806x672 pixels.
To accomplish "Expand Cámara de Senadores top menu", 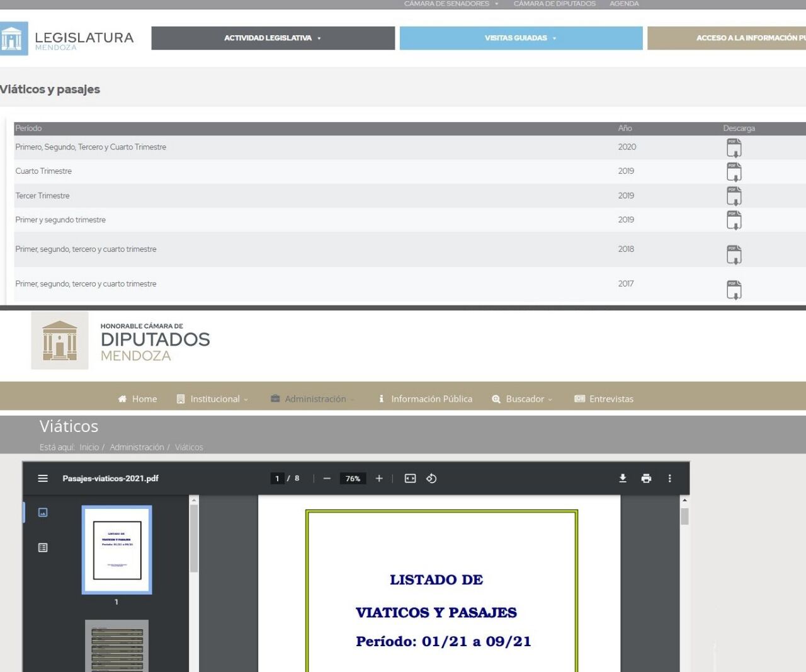I will pyautogui.click(x=451, y=4).
